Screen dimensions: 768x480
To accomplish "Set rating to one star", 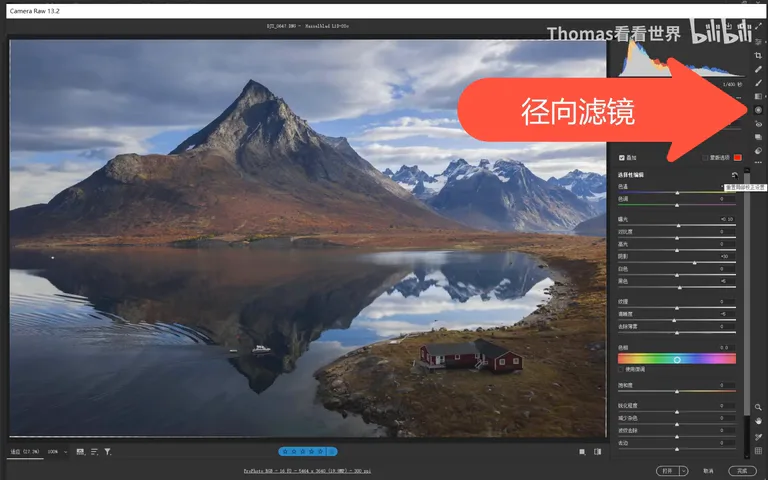I will pos(285,452).
